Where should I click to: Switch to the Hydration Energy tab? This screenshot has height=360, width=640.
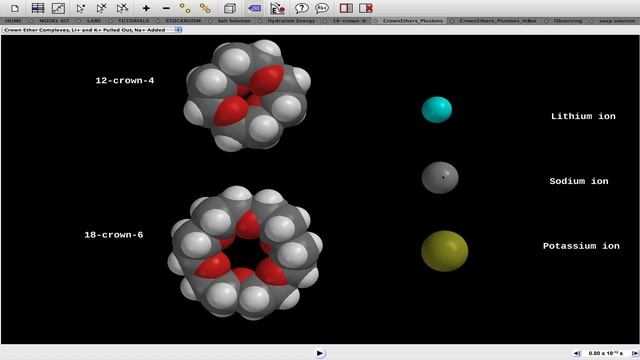[291, 20]
